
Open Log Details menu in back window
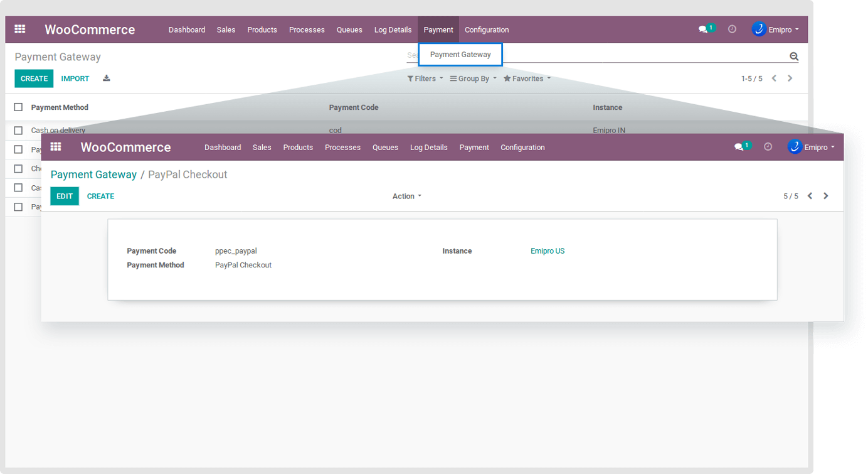pyautogui.click(x=393, y=30)
